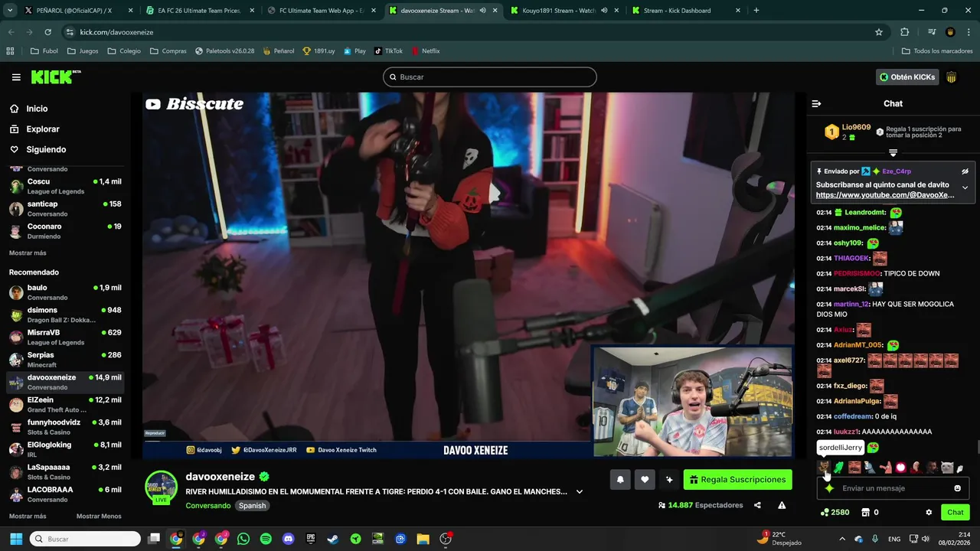Click the heart follow button
The image size is (980, 551).
645,480
